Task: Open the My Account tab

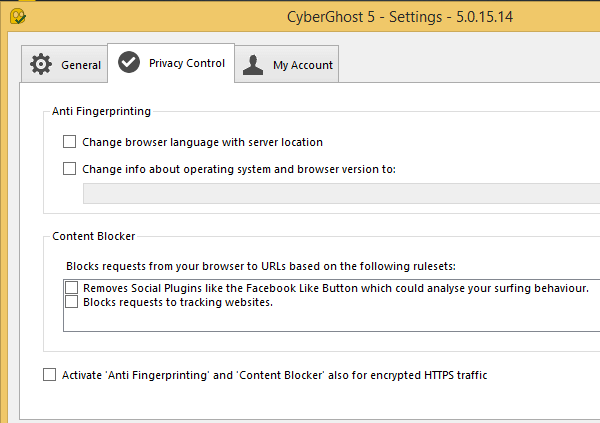Action: [287, 64]
